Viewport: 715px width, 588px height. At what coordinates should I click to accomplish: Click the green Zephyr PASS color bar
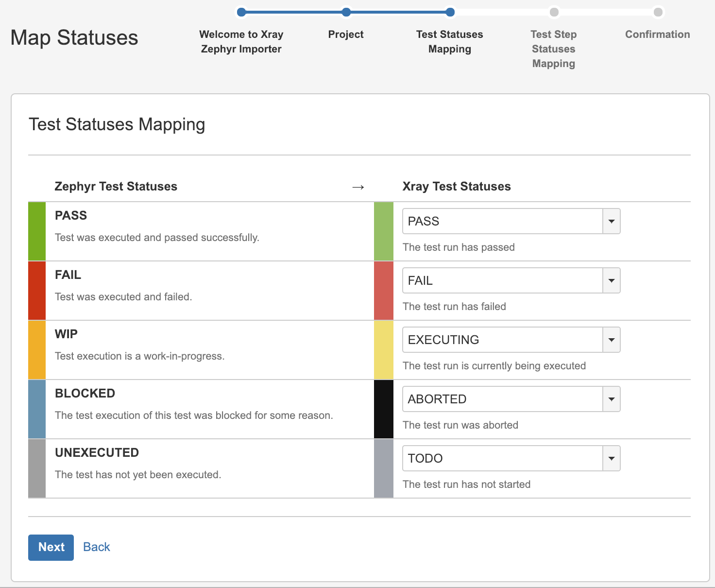click(x=37, y=231)
